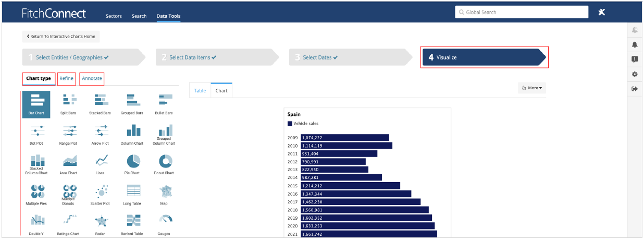
Task: Pick the Stacked Bars chart icon
Action: click(99, 101)
